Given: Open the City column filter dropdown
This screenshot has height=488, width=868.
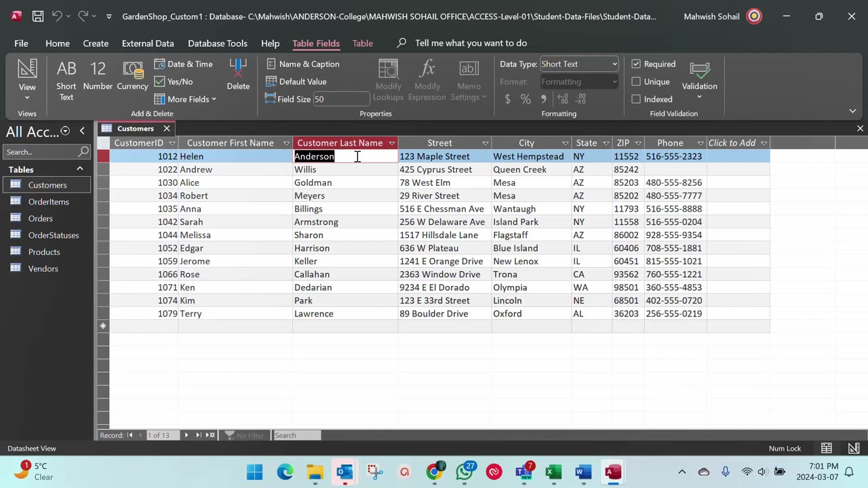Looking at the screenshot, I should coord(565,143).
